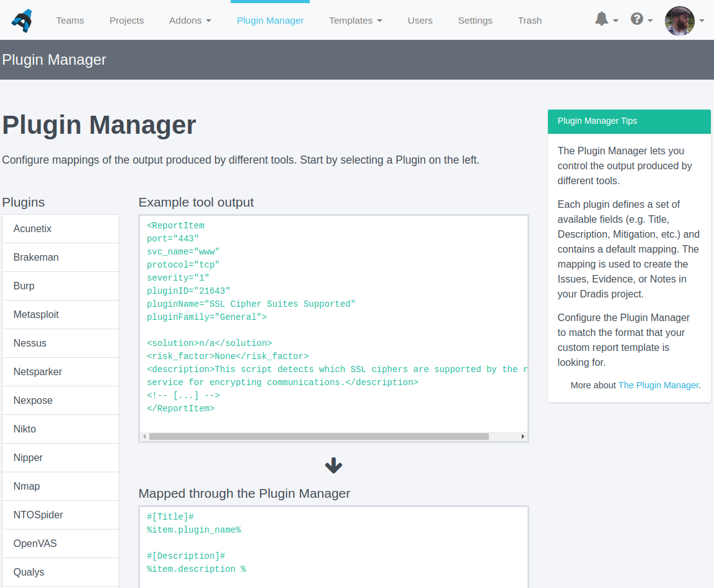Go to the Teams page
Viewport: 714px width, 588px height.
click(x=70, y=21)
